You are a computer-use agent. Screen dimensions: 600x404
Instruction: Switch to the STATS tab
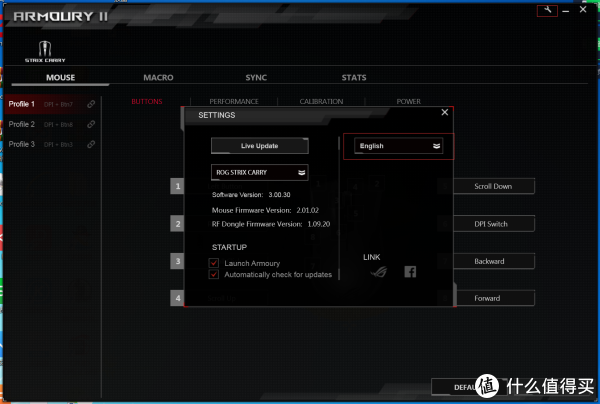[354, 78]
